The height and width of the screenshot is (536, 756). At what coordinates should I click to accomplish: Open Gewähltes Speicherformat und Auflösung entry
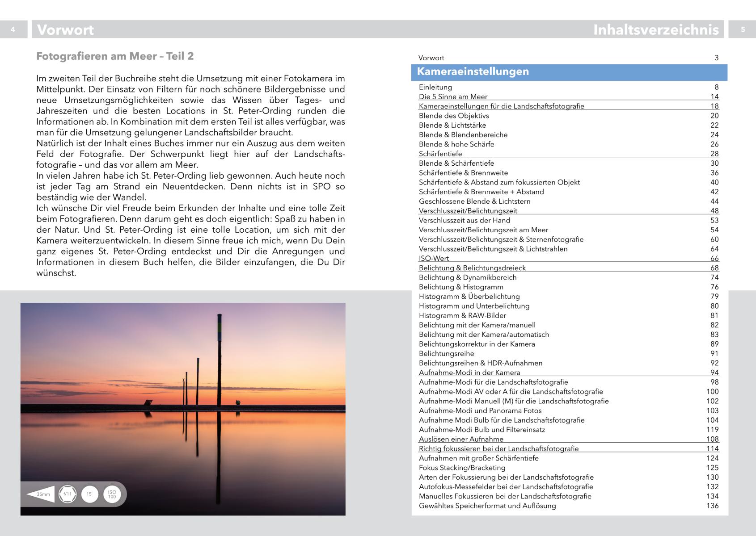[487, 506]
